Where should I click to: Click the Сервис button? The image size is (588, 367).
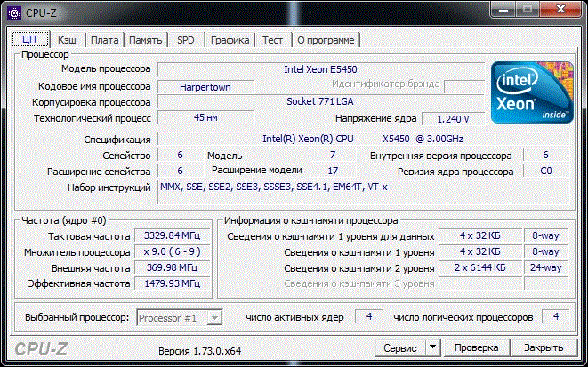pyautogui.click(x=399, y=347)
